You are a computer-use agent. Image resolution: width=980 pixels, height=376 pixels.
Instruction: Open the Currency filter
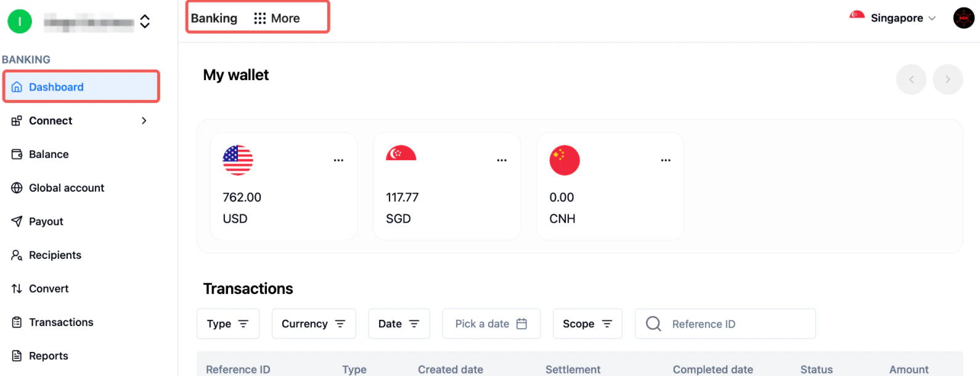click(x=314, y=324)
